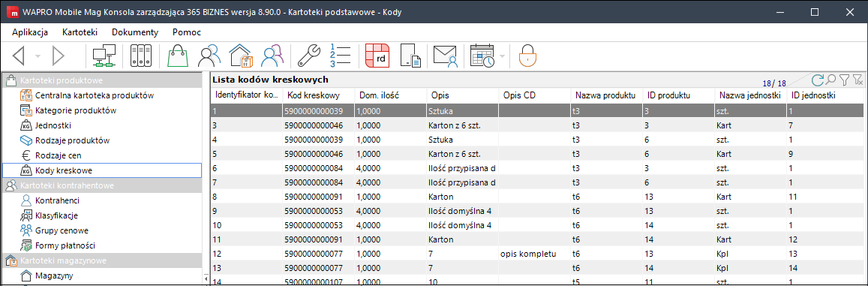Click the orange padlock toolbar icon

pyautogui.click(x=527, y=56)
